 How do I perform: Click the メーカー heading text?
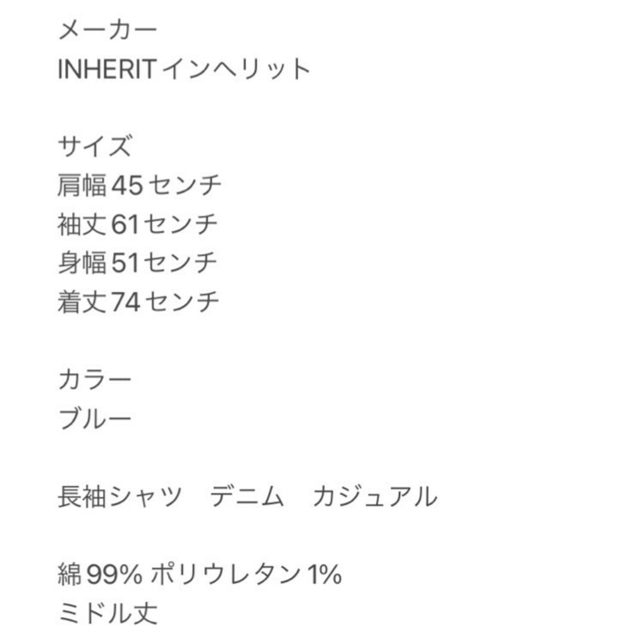coord(107,30)
